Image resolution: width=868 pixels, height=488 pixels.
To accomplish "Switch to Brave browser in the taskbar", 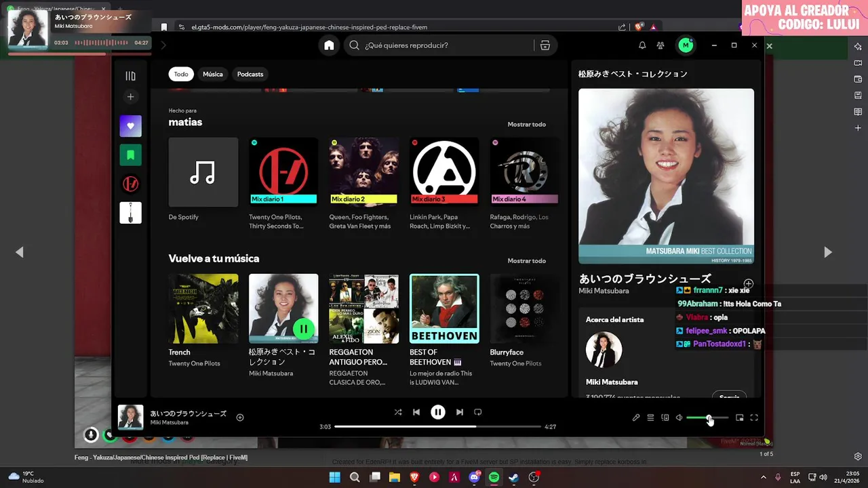I will tap(414, 477).
